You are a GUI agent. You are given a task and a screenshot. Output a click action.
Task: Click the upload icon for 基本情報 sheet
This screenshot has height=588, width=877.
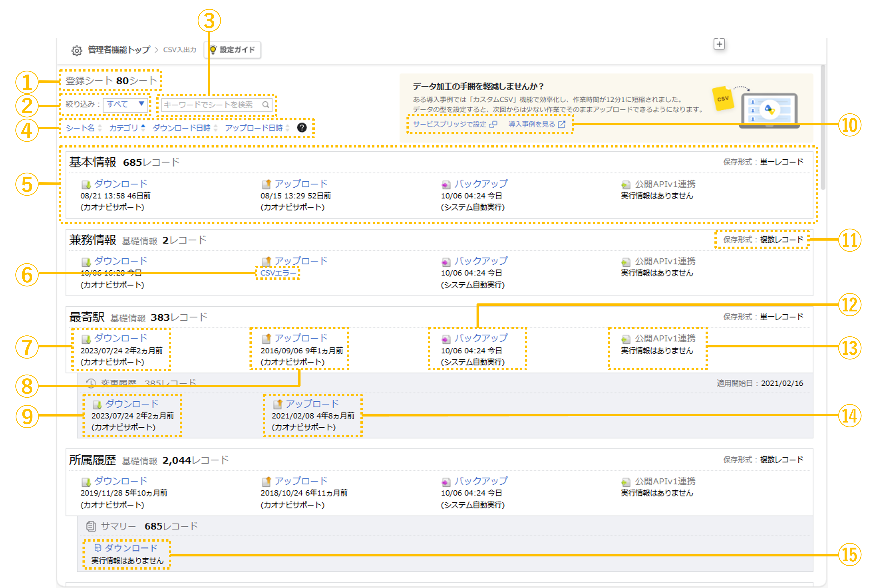coord(267,184)
